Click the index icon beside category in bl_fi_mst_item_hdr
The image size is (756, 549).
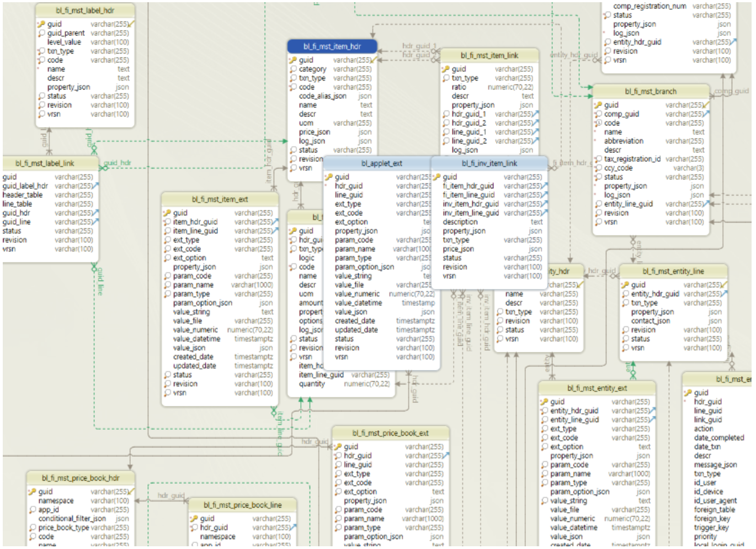coord(293,69)
